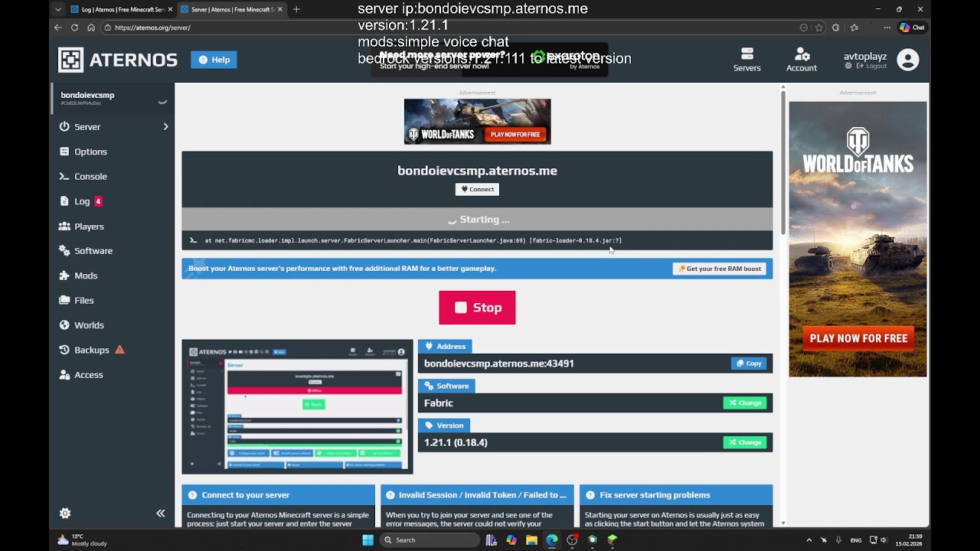Go back in the browser
980x551 pixels.
[58, 28]
